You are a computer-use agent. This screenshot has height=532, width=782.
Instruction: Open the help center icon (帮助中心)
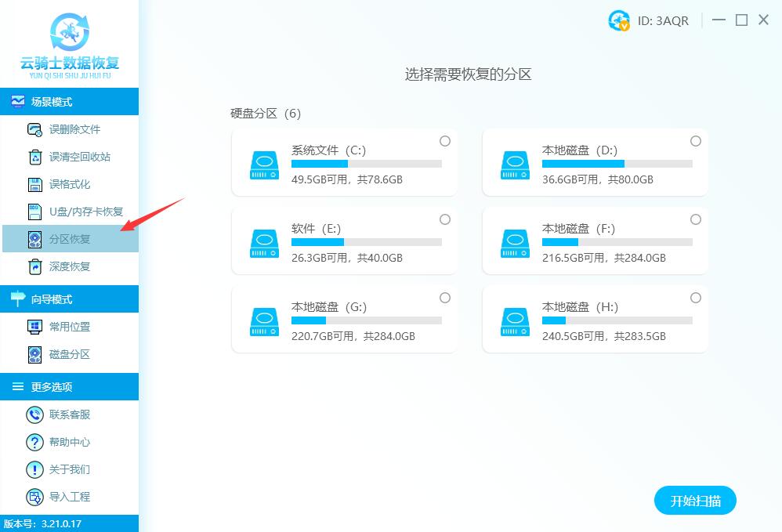click(35, 442)
